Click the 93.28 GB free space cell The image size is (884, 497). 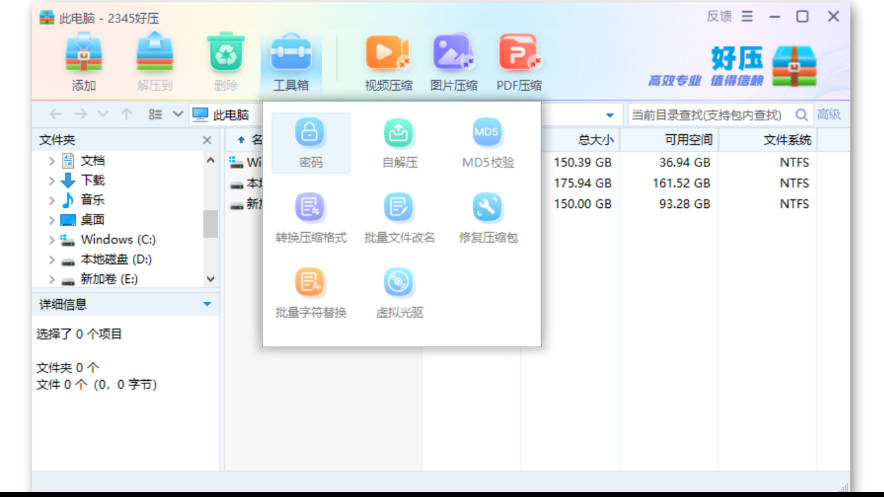tap(684, 204)
